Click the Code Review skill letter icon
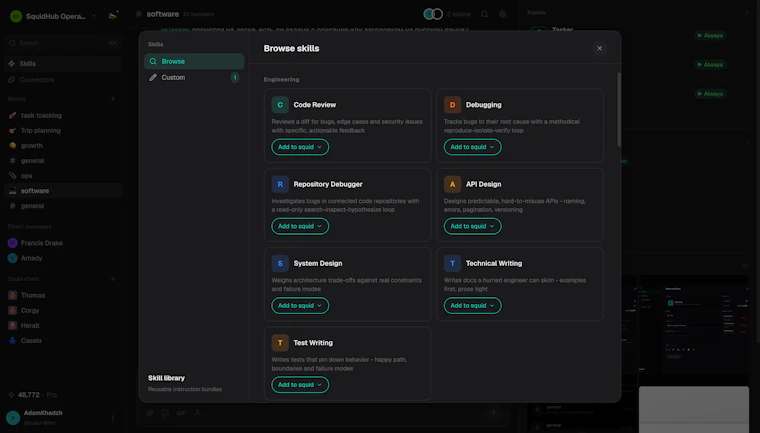 click(x=280, y=105)
